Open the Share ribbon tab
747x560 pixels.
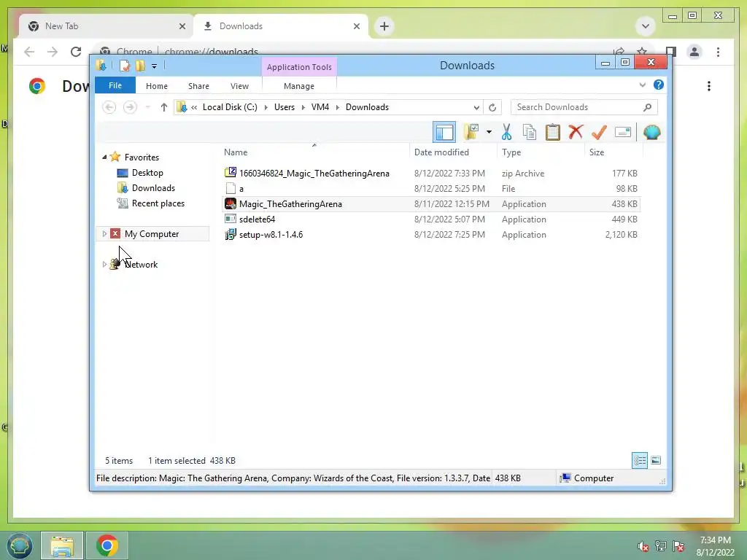point(198,86)
